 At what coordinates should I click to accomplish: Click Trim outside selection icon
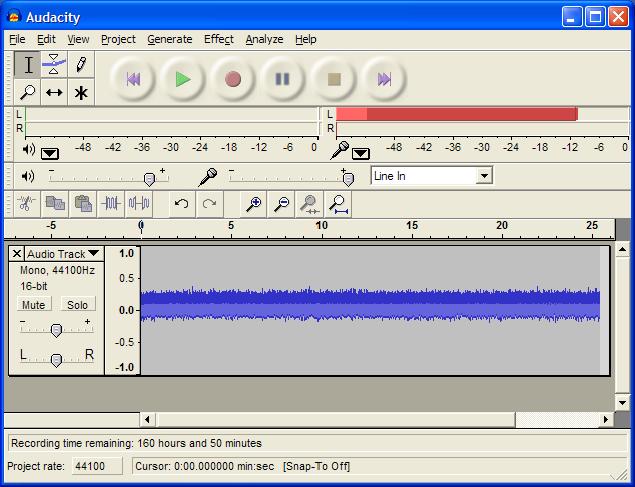point(111,203)
